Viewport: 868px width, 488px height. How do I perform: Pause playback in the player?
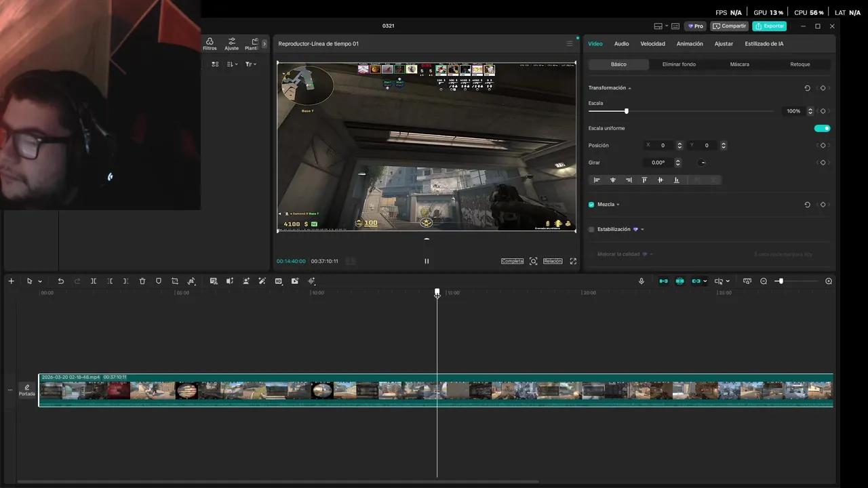pyautogui.click(x=427, y=261)
